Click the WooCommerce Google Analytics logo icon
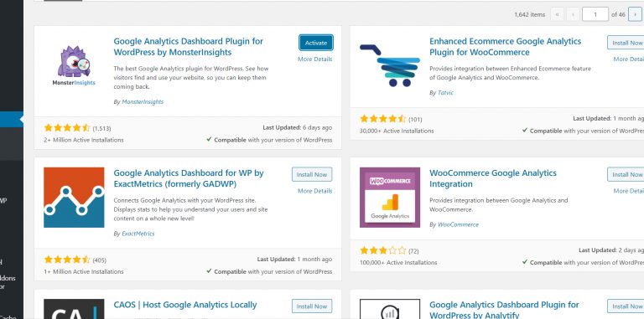 pyautogui.click(x=390, y=198)
